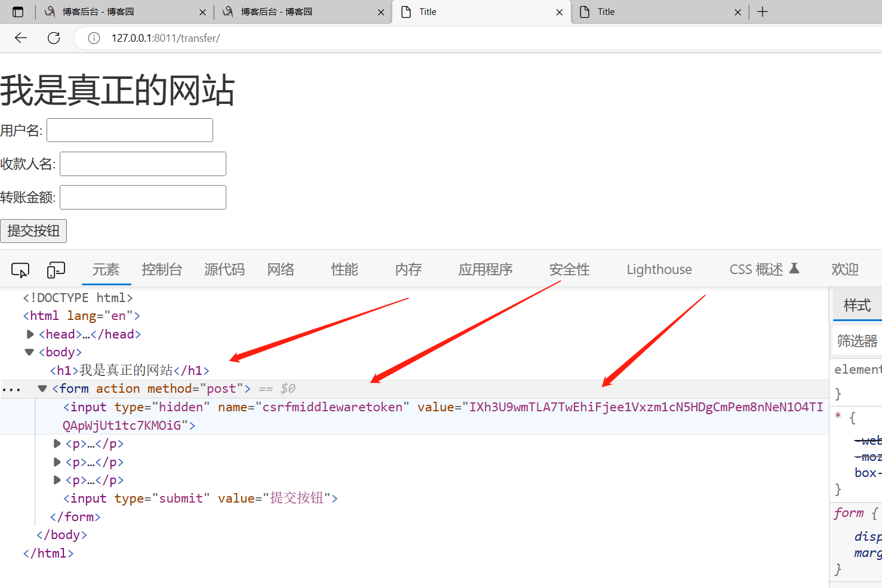
Task: Select the h1 我是真正的网站 node
Action: coord(130,371)
